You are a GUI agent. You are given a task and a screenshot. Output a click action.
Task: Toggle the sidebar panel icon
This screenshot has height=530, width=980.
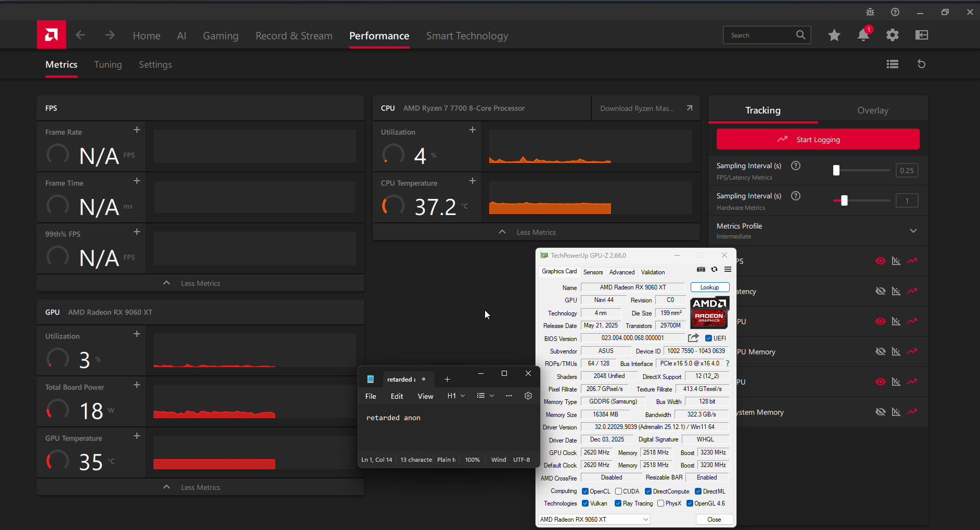click(x=922, y=35)
